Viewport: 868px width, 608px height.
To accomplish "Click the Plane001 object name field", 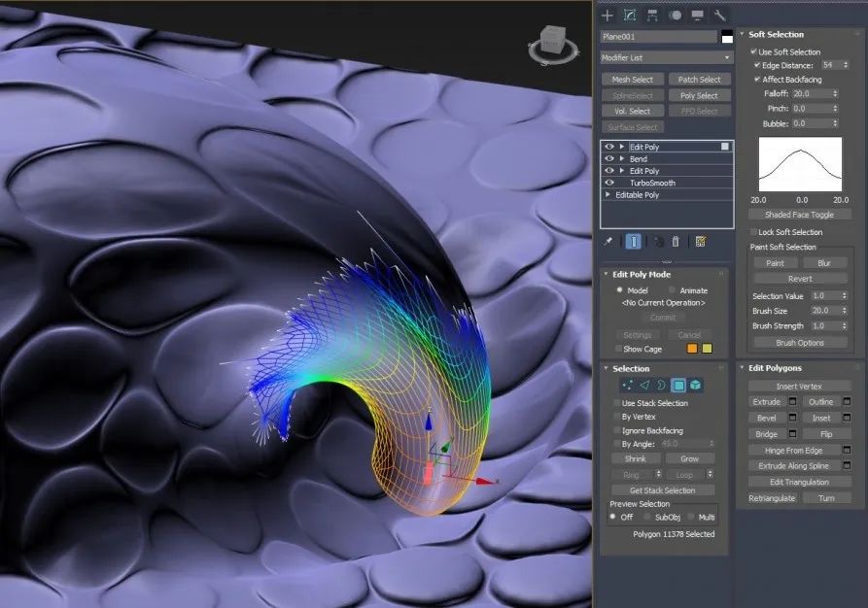I will 658,37.
